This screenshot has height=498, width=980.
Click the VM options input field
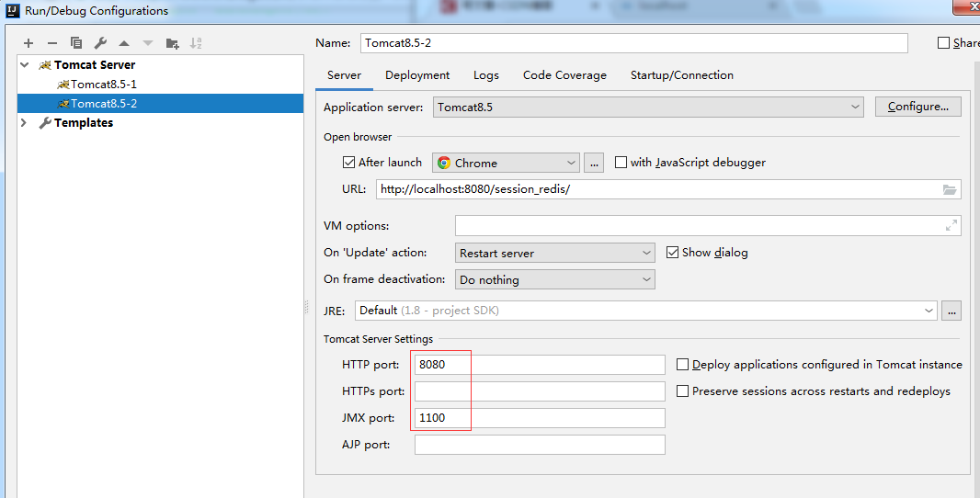[x=708, y=225]
